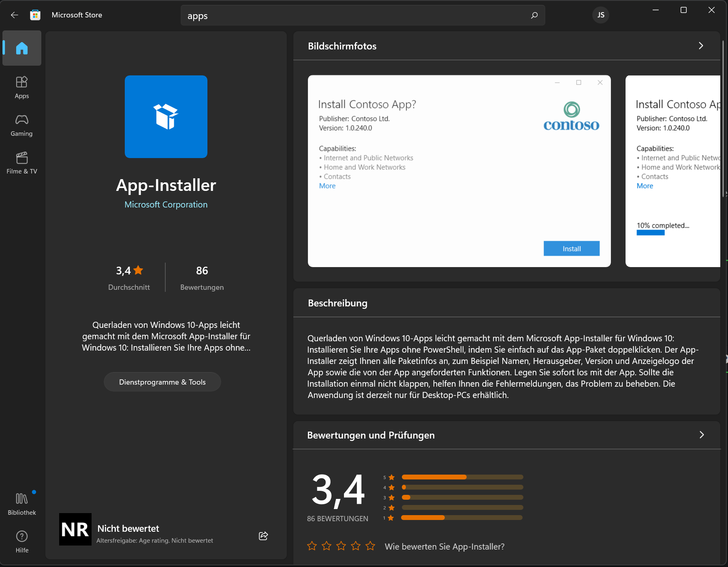
Task: Click the 2-star rating bar
Action: coord(462,507)
